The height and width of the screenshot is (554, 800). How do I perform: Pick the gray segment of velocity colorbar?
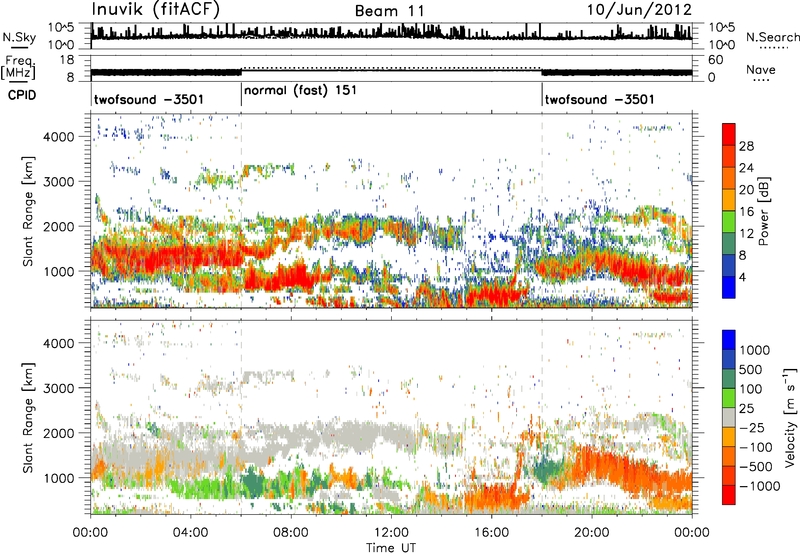[x=729, y=418]
